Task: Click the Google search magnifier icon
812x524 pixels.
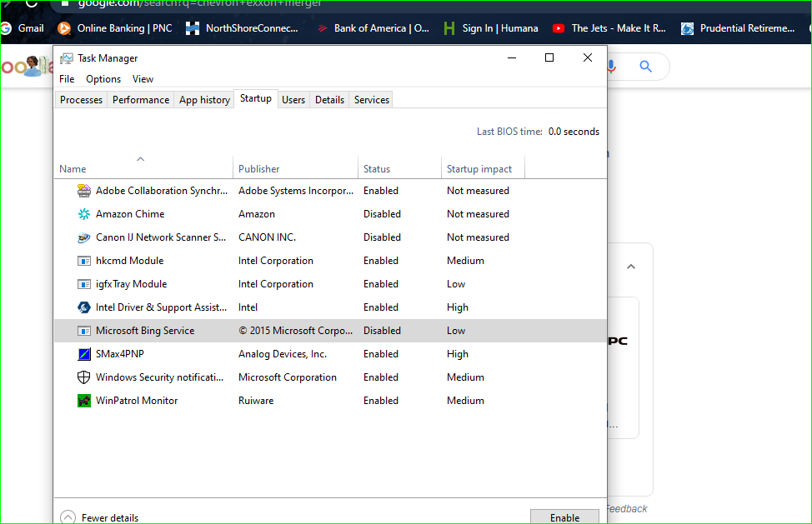Action: tap(645, 66)
